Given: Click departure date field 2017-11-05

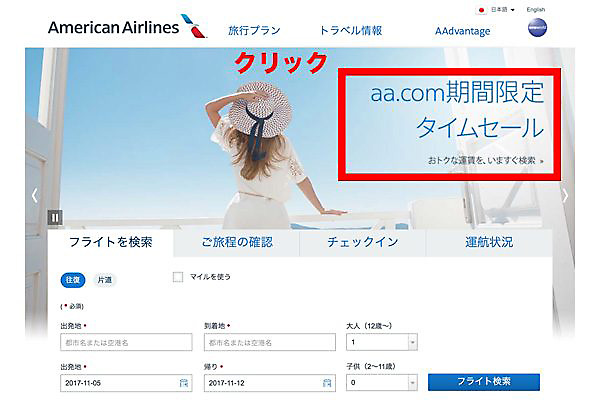Looking at the screenshot, I should coord(126,383).
